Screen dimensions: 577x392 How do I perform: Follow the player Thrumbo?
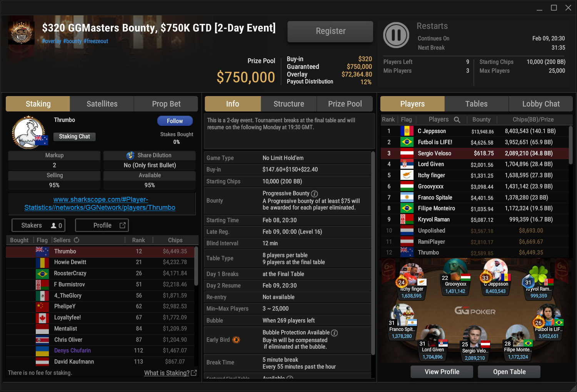pyautogui.click(x=175, y=121)
